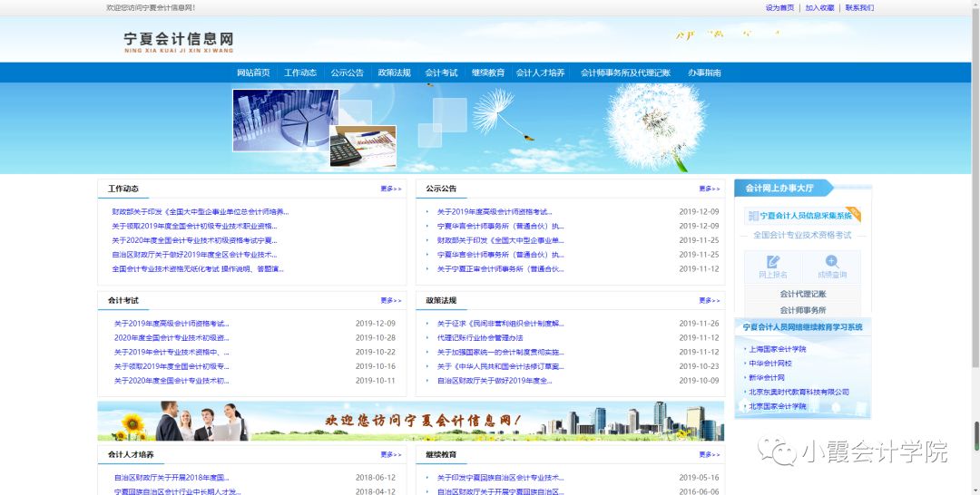Viewport: 980px width, 495px height.
Task: Visit 北京东奥时代教育科技有限公司 link
Action: click(799, 392)
